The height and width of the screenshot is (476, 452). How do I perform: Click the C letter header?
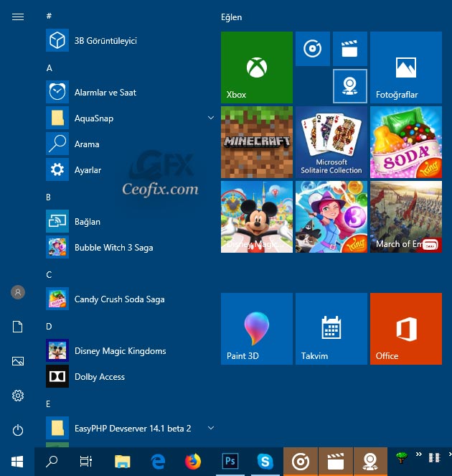(x=49, y=274)
